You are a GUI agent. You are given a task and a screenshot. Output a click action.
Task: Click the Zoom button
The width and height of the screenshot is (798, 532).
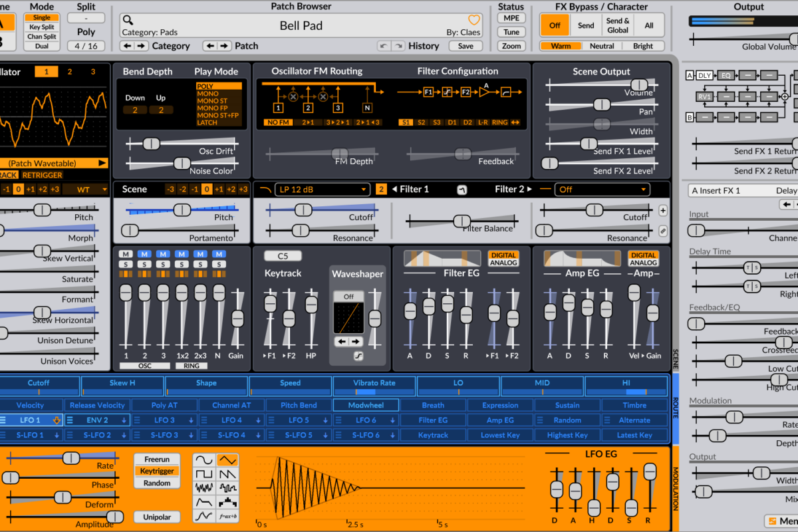[x=511, y=46]
